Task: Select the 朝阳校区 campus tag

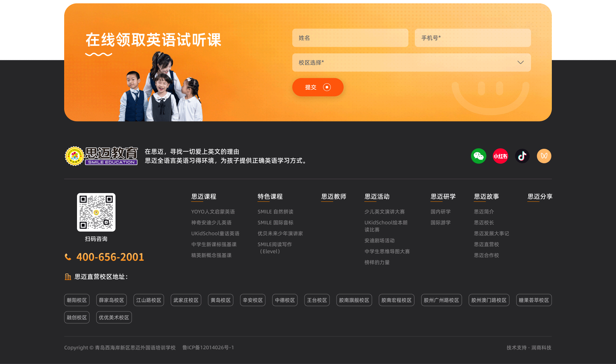Action: tap(77, 300)
